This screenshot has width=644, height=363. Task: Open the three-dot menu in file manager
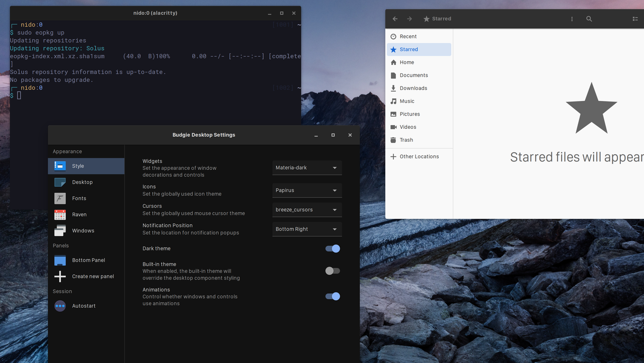[x=572, y=19]
